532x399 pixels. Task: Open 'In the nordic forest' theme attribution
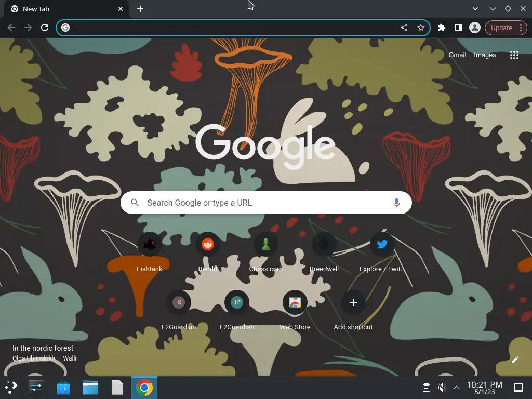[43, 348]
